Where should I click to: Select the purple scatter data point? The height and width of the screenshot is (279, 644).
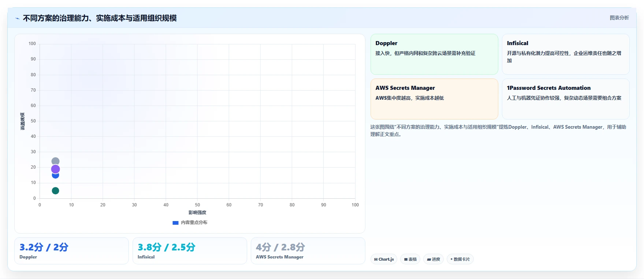55,169
